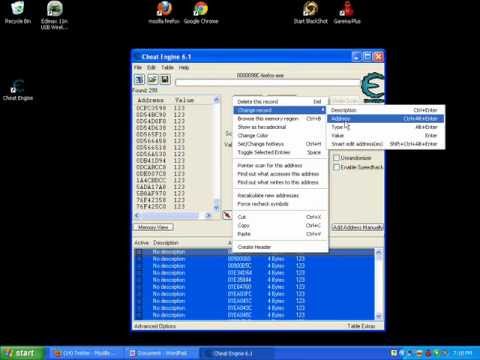
Task: Choose Show as hexadecimal
Action: (x=279, y=127)
